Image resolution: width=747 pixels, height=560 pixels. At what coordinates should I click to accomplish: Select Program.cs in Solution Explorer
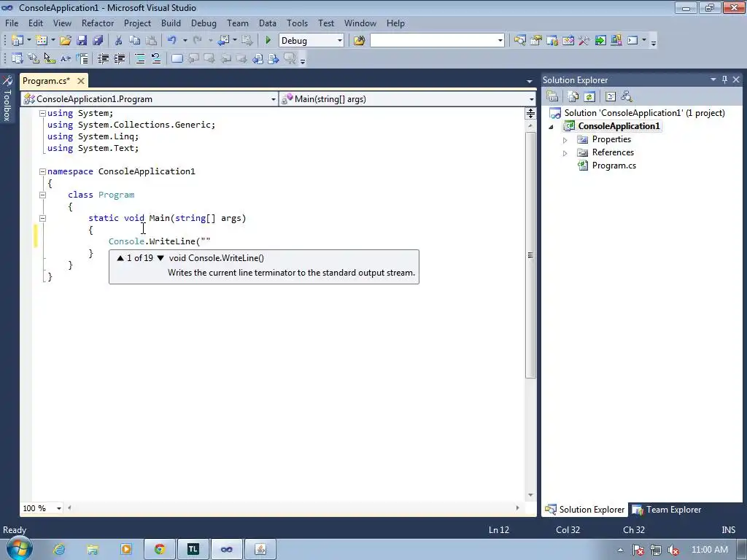tap(614, 166)
